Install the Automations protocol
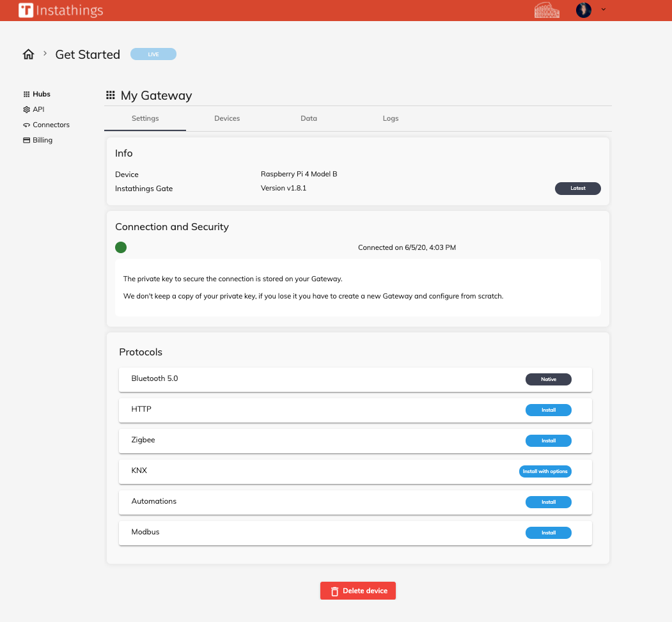672x622 pixels. pos(548,502)
